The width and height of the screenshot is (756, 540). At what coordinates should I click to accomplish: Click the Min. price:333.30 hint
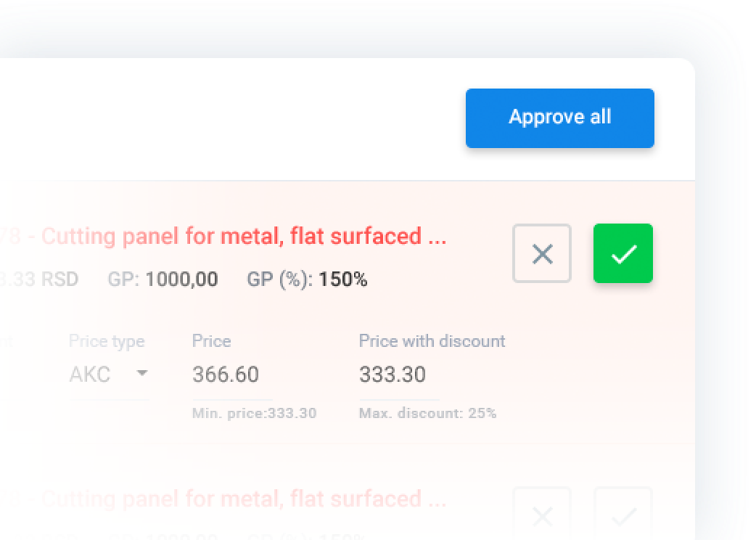point(254,414)
